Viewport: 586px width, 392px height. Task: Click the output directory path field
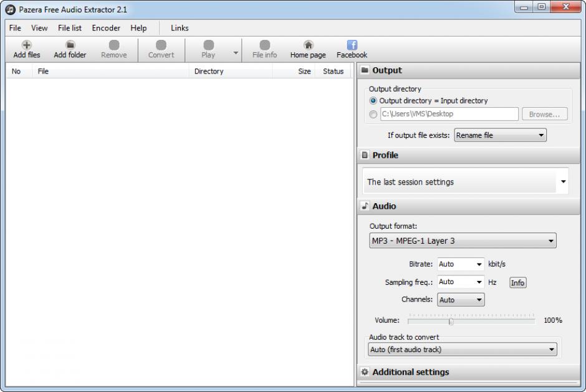pyautogui.click(x=449, y=114)
